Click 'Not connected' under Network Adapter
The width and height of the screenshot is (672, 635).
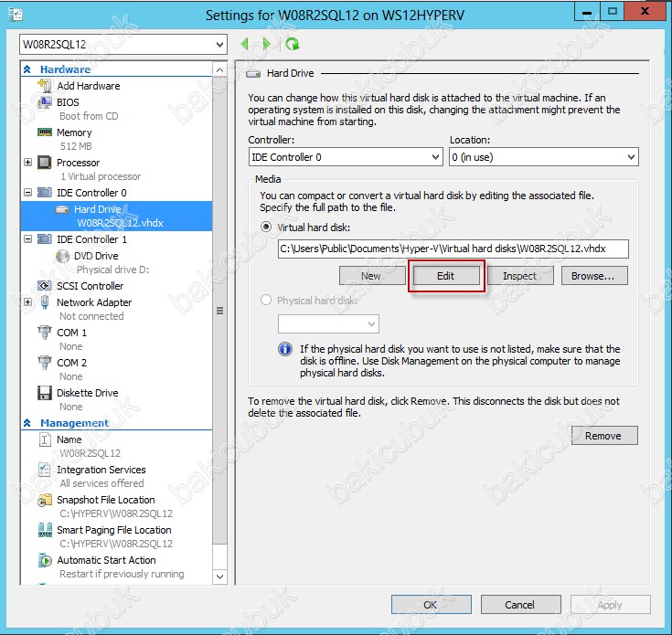pyautogui.click(x=91, y=316)
